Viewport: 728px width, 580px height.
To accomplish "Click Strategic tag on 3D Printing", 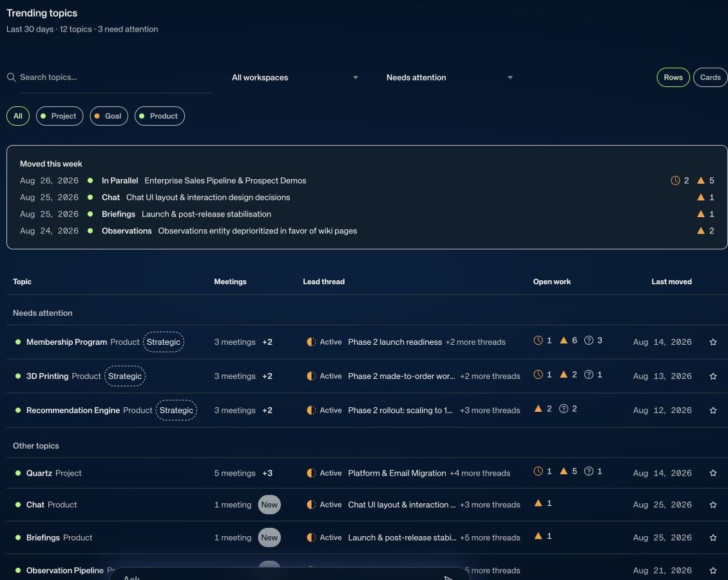I will [x=125, y=376].
